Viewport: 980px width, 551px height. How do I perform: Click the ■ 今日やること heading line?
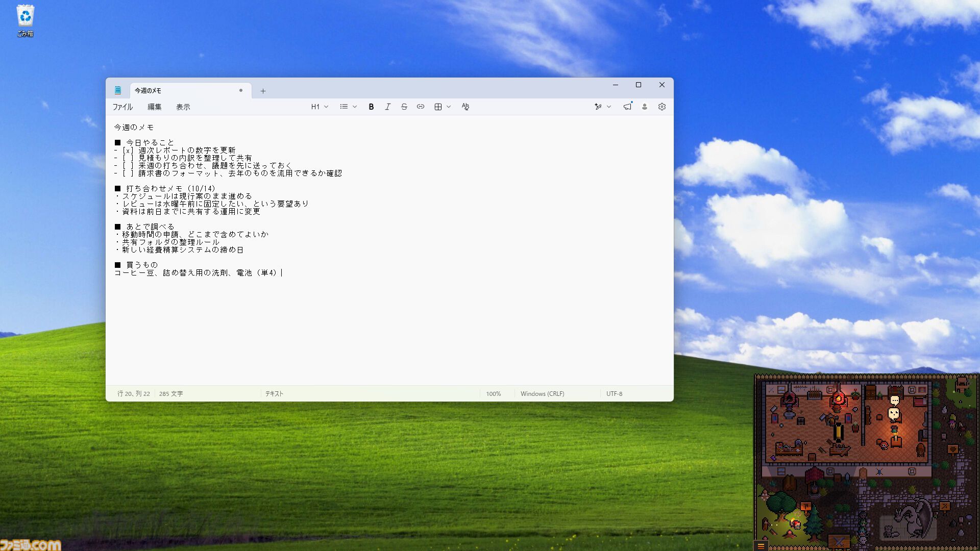(x=144, y=142)
